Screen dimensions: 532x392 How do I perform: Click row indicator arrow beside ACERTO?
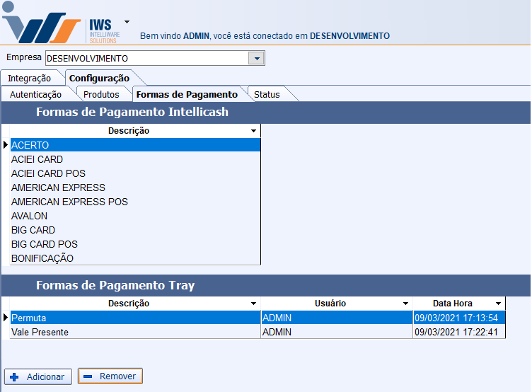tap(6, 145)
